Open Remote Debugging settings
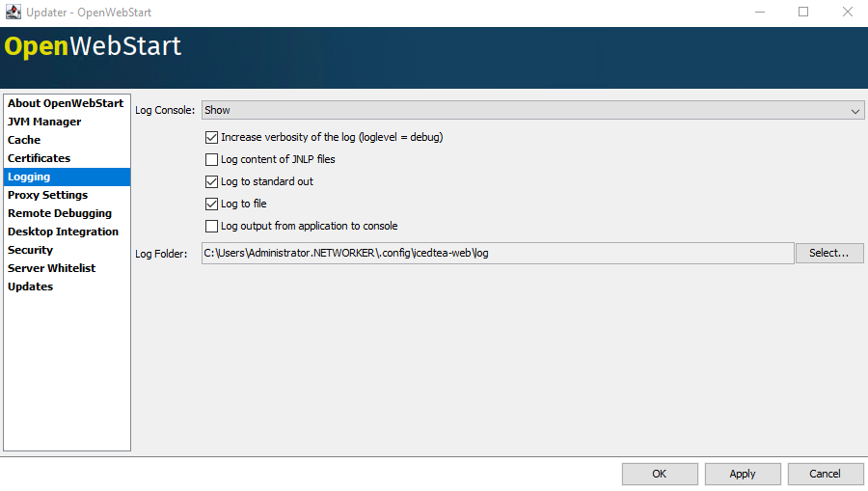Screen dimensions: 868x491 (x=60, y=213)
